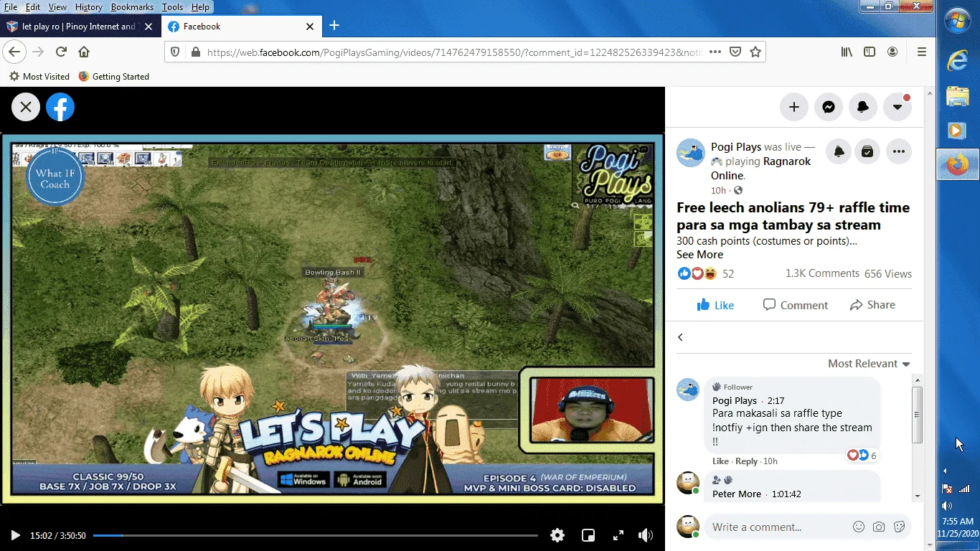Open Facebook home via the logo icon
The image size is (980, 551).
tap(60, 108)
